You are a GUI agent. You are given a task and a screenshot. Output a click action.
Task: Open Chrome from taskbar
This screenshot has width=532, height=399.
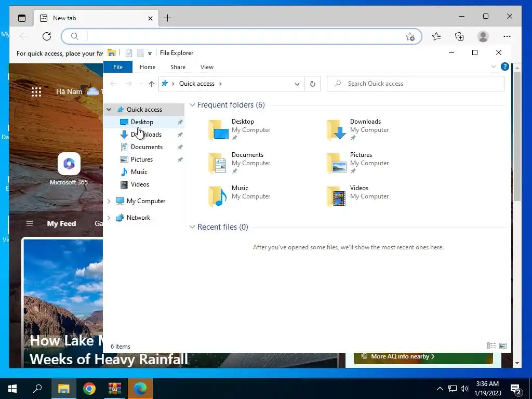click(x=89, y=389)
